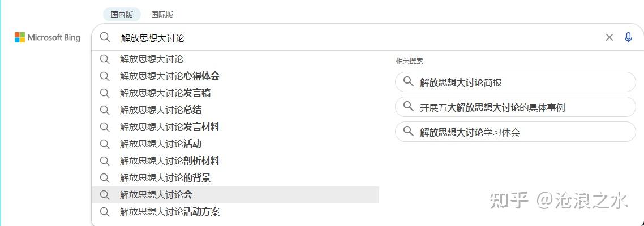Click search icon beside 解放思想大讨论学习体会
The image size is (644, 226).
408,132
